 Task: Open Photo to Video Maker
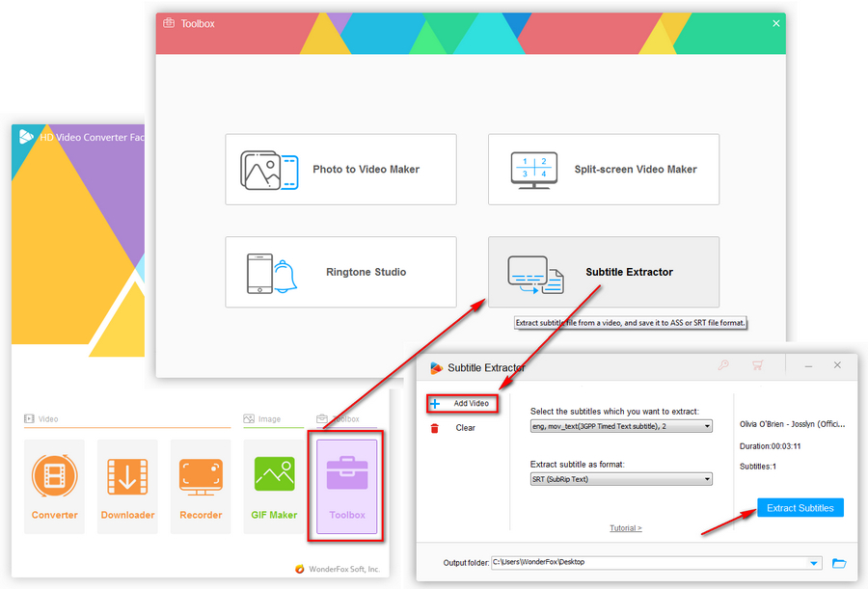click(340, 170)
